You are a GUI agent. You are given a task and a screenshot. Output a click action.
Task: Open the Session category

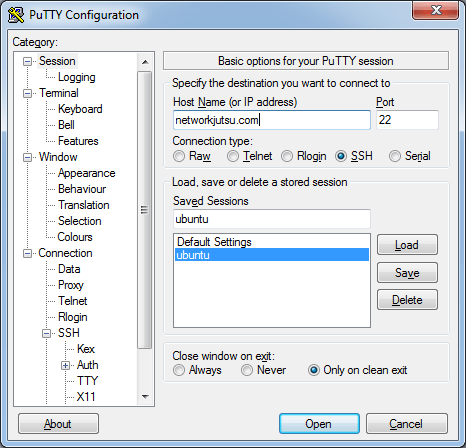pos(57,61)
